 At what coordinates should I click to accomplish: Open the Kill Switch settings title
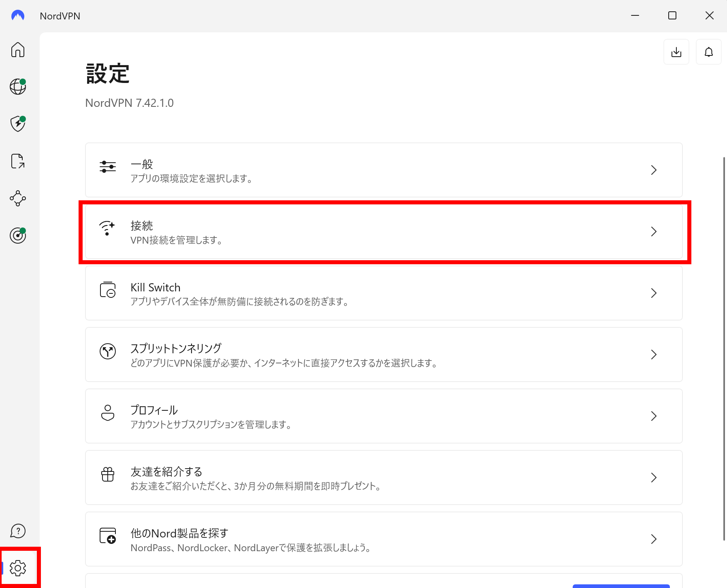coord(156,287)
